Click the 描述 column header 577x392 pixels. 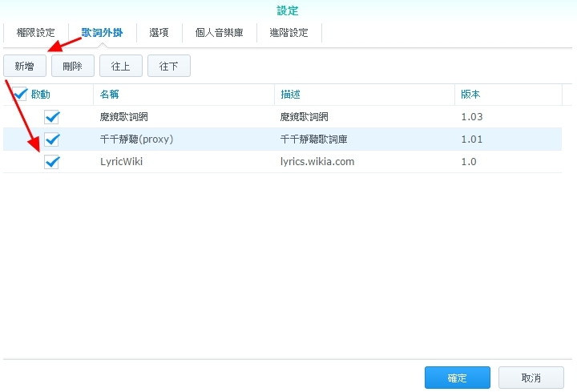pyautogui.click(x=290, y=94)
